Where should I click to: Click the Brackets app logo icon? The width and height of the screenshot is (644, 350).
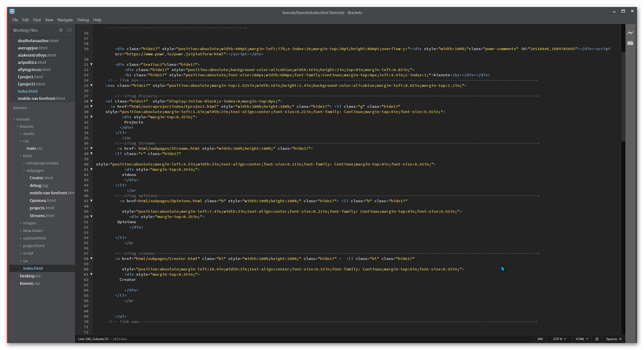coord(12,11)
